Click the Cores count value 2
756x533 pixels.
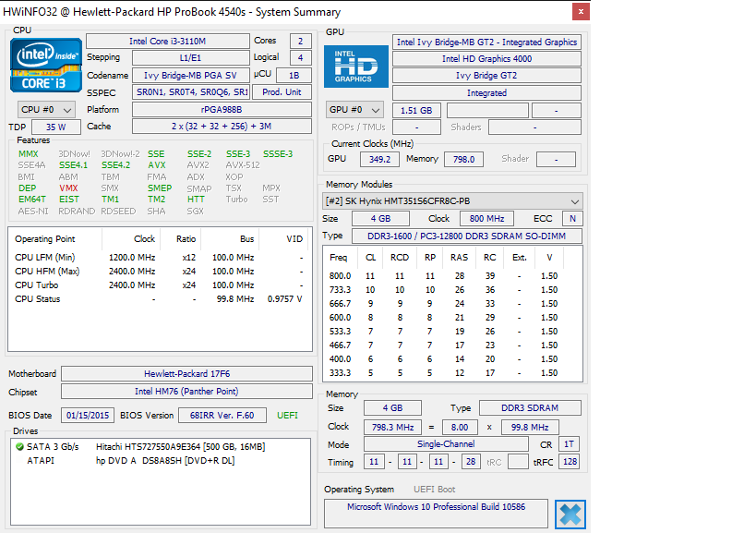tap(300, 41)
